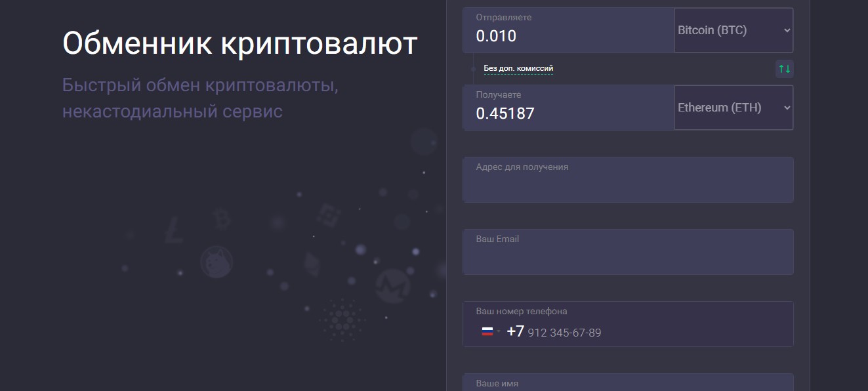Focus the 'Ваше имя' input field

click(628, 382)
